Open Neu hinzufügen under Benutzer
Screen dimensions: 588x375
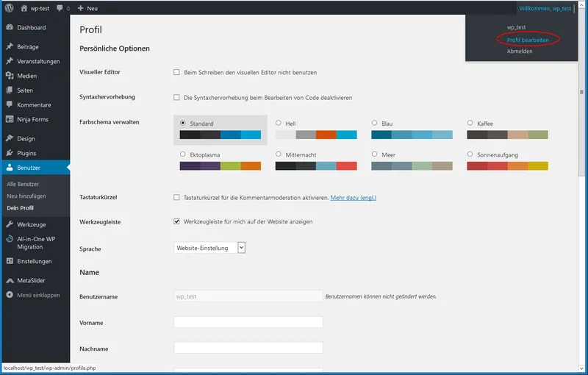(26, 196)
